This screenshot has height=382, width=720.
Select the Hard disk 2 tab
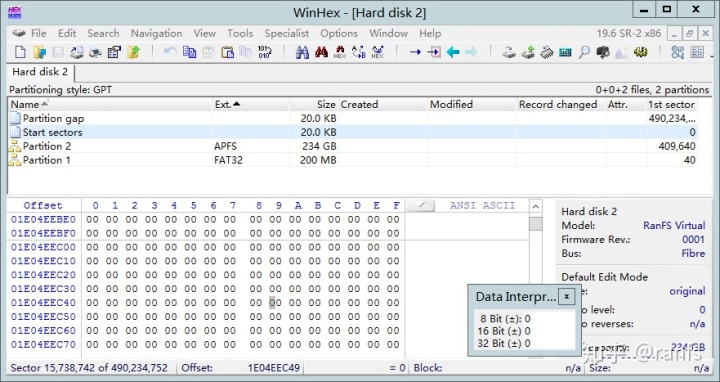pos(40,72)
